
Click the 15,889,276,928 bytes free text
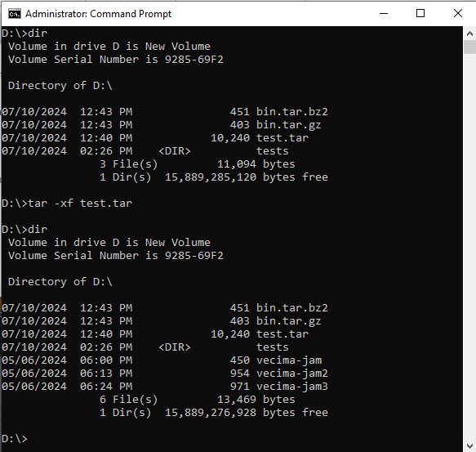click(247, 413)
